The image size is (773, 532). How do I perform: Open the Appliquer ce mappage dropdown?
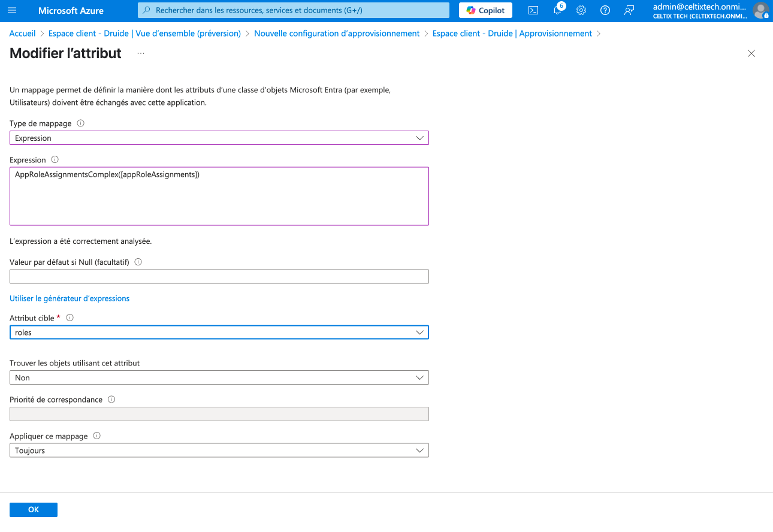click(219, 451)
